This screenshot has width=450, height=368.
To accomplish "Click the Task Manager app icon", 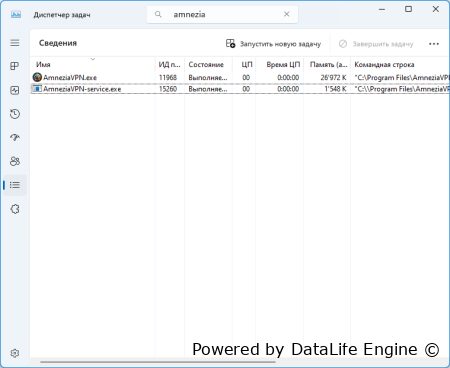I will tap(16, 15).
